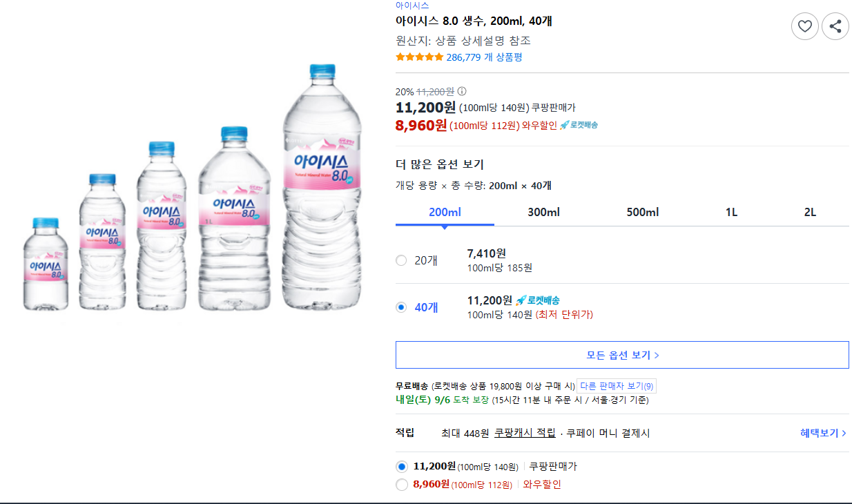852x504 pixels.
Task: Choose the 11,200원 쿠팡판매가 price option
Action: tap(402, 467)
